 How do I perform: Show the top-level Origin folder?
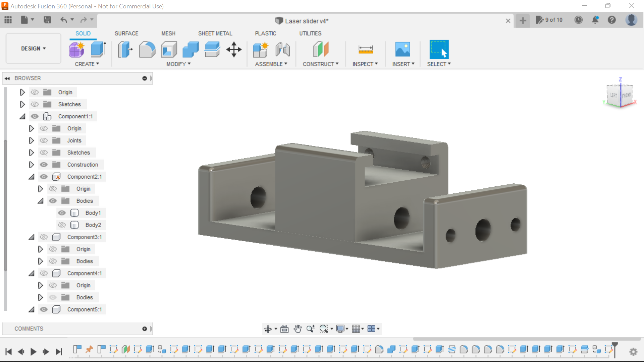click(35, 92)
